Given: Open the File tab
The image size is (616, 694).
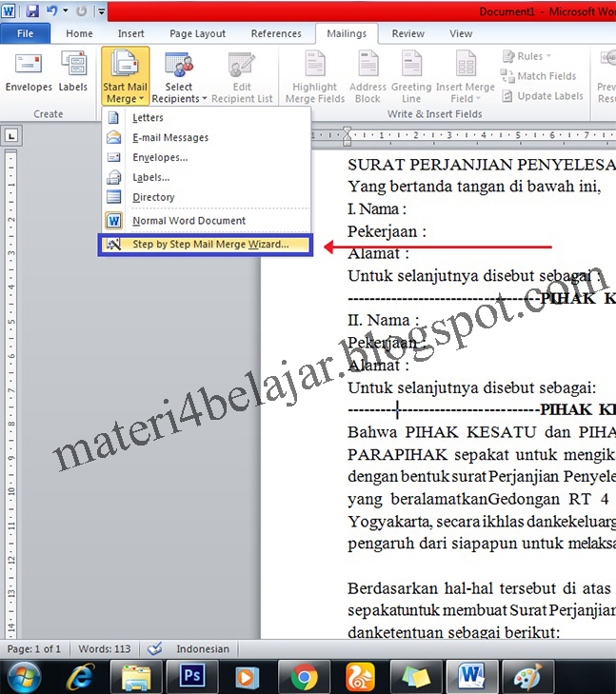Looking at the screenshot, I should (25, 33).
